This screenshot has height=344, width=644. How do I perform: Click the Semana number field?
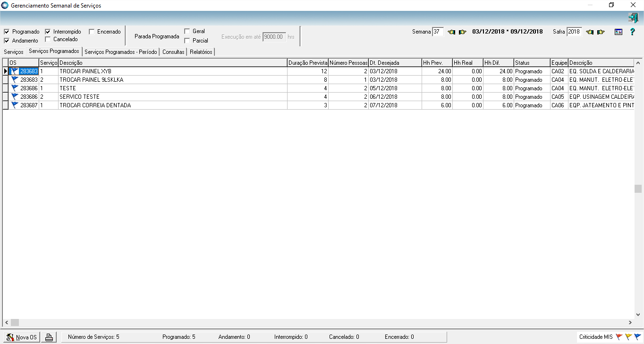(438, 32)
